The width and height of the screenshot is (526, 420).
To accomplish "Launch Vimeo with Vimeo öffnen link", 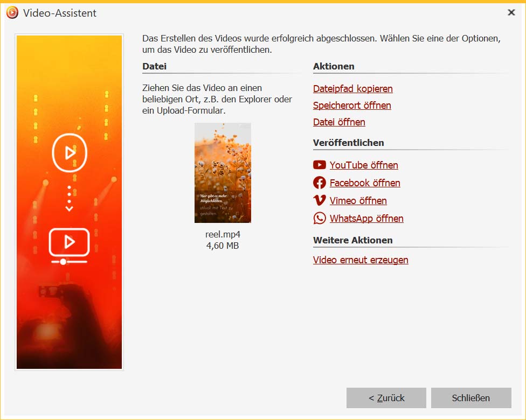I will [358, 201].
